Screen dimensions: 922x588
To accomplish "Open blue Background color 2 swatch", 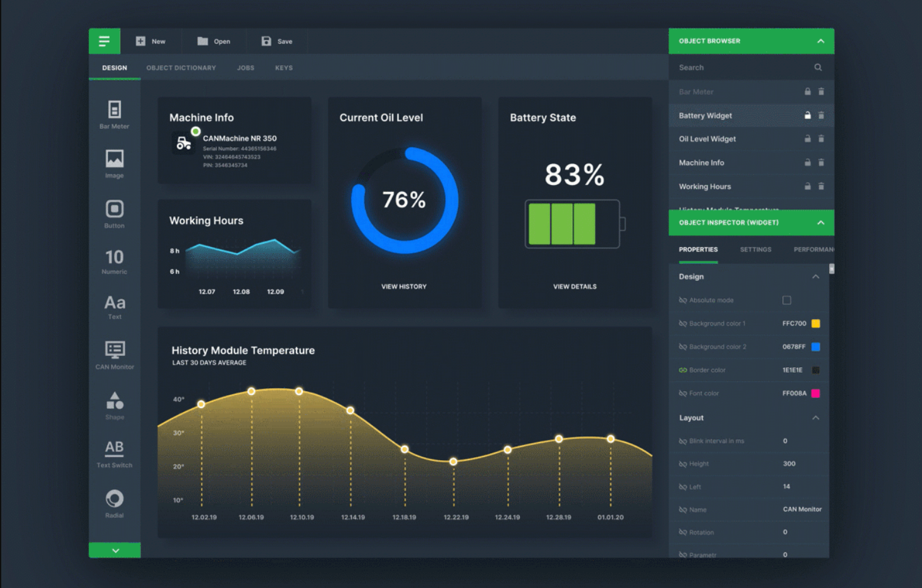I will [815, 347].
